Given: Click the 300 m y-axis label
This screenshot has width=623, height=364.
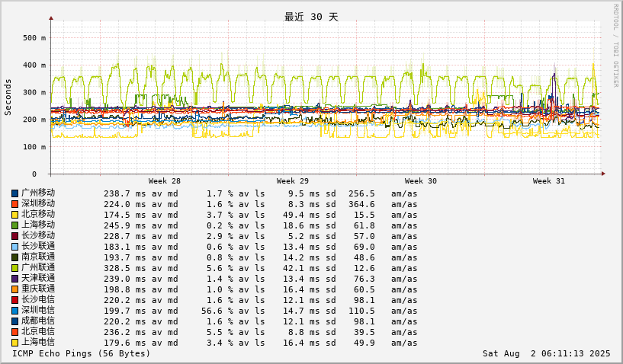Looking at the screenshot, I should (34, 92).
